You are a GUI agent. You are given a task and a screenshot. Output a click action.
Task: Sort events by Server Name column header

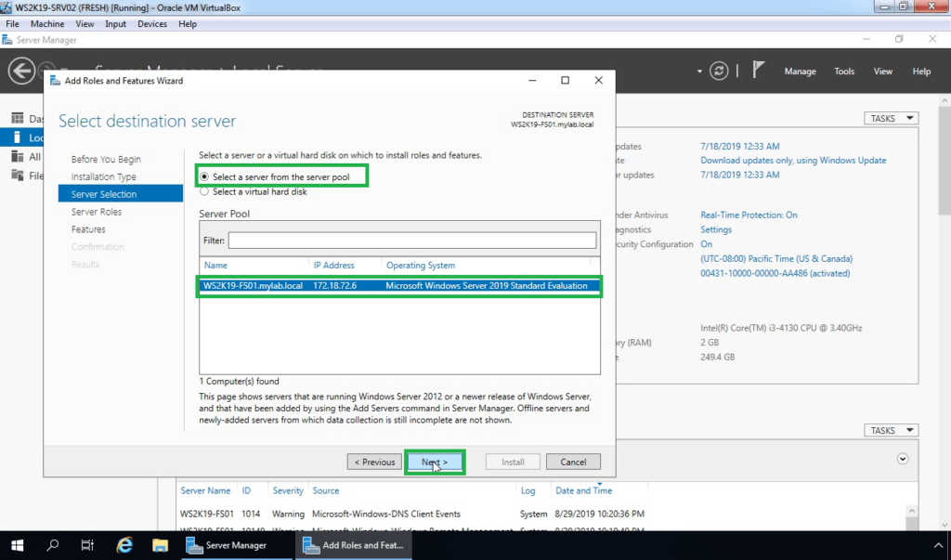tap(205, 490)
